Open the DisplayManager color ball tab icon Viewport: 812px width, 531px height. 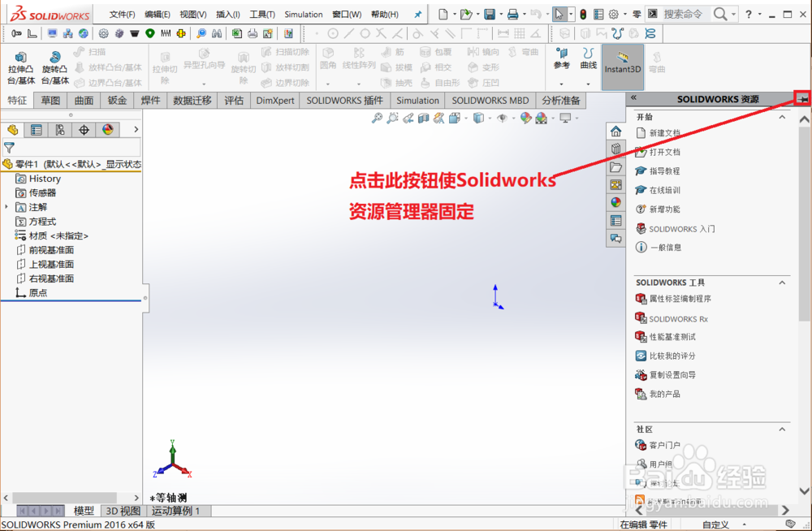pyautogui.click(x=108, y=130)
